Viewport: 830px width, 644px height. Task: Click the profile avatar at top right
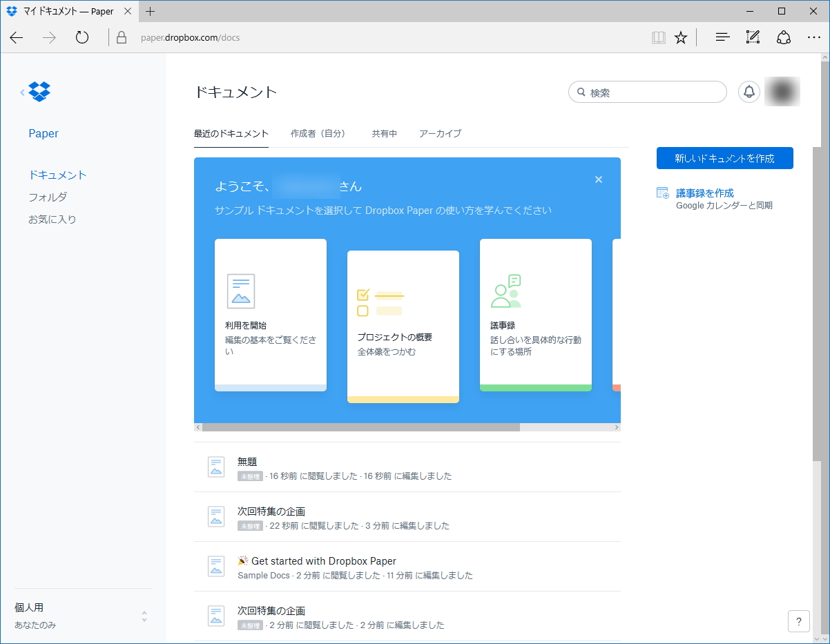click(x=781, y=91)
